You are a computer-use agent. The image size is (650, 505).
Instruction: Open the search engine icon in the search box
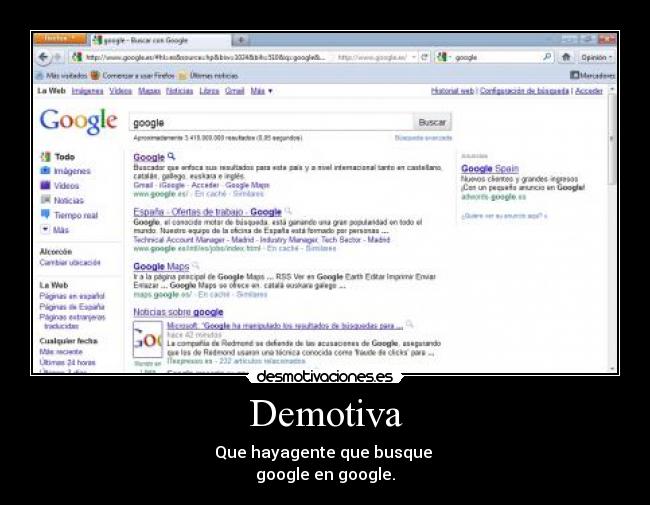(x=442, y=57)
